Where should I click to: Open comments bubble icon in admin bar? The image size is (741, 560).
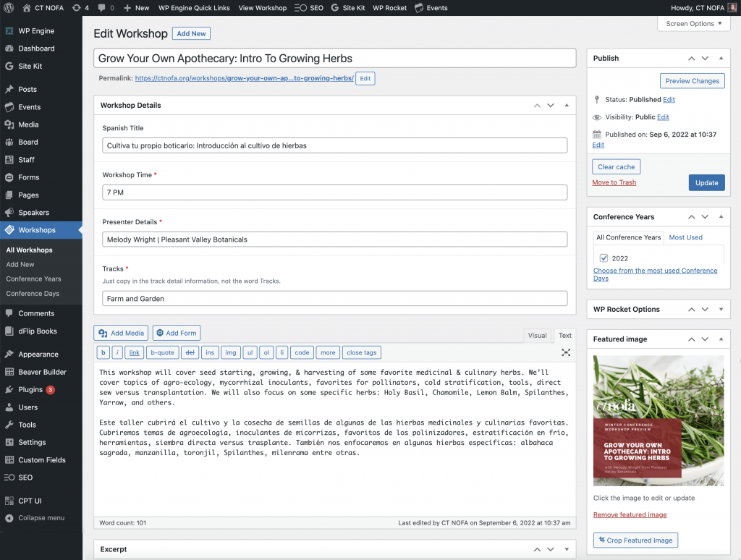coord(101,8)
